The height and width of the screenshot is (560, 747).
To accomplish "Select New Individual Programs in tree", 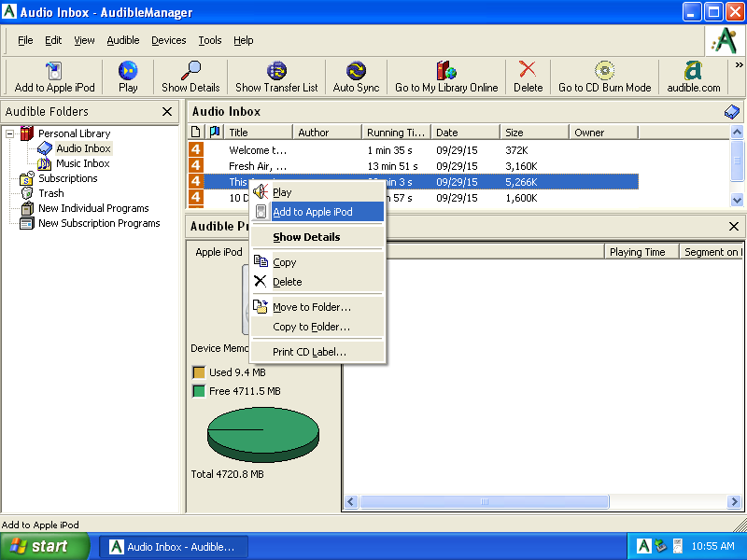I will (93, 208).
